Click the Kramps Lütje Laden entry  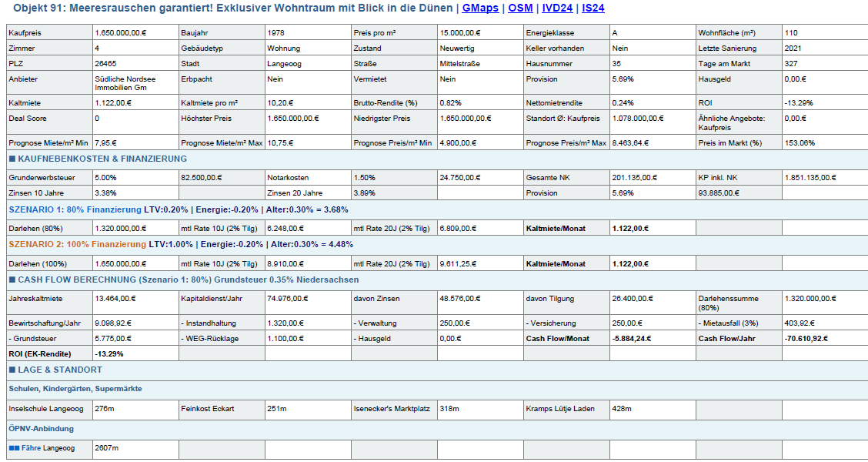click(560, 409)
